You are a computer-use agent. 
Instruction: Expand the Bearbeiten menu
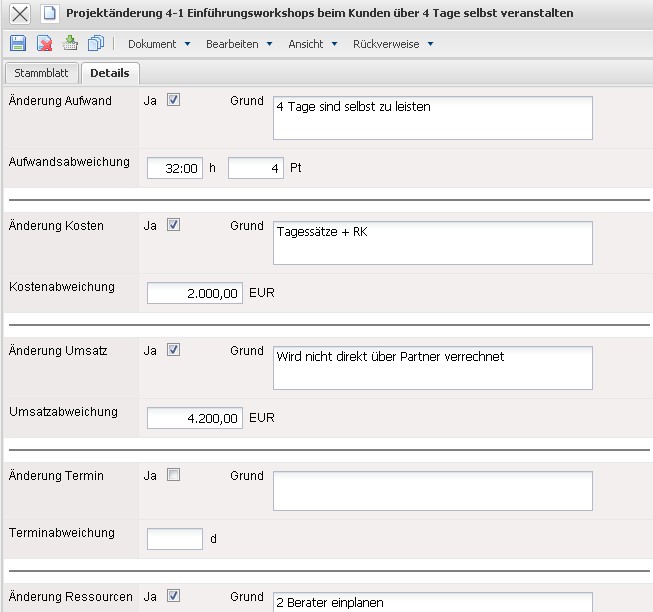click(239, 44)
